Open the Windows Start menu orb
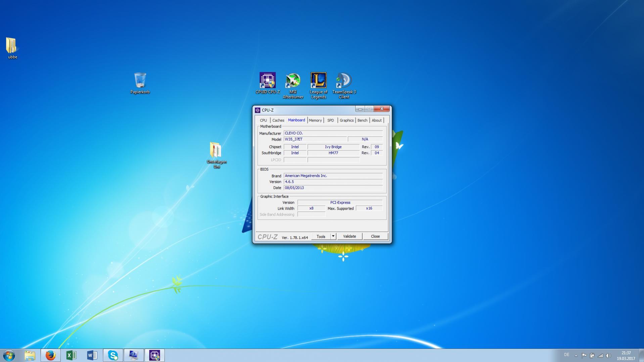Image resolution: width=644 pixels, height=362 pixels. pyautogui.click(x=9, y=355)
